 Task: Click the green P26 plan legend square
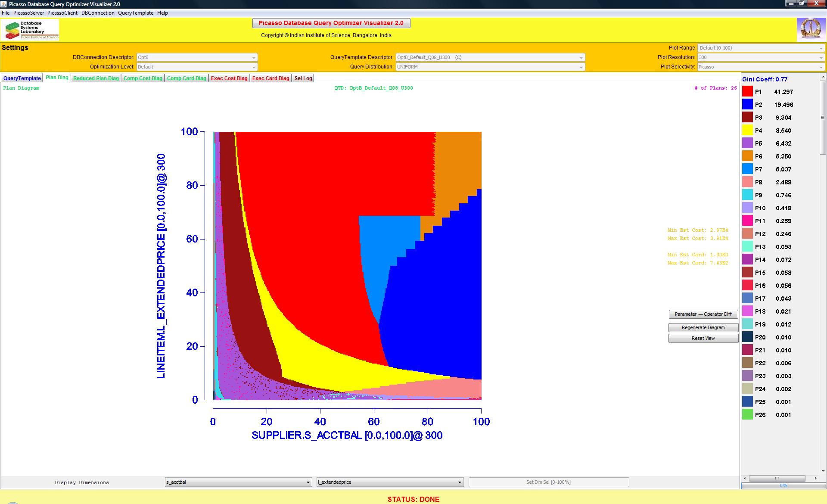point(747,414)
